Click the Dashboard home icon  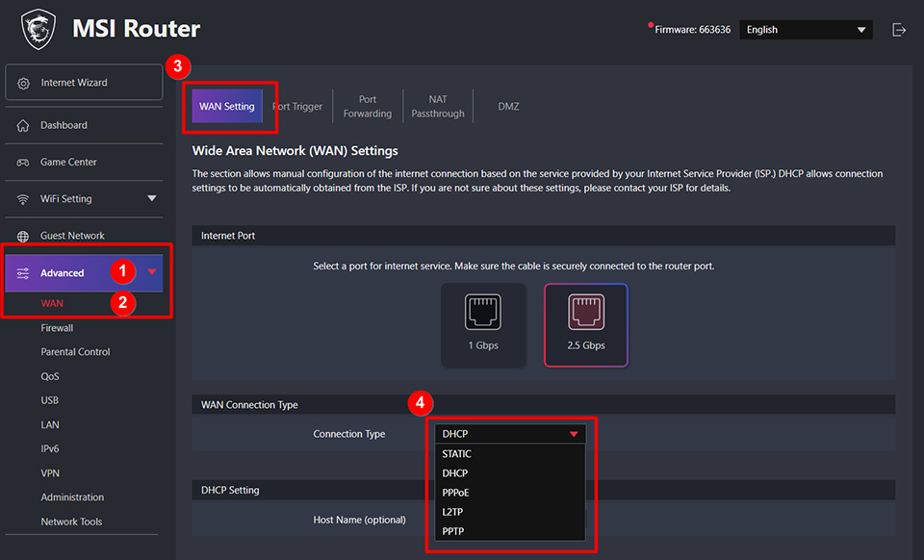23,125
